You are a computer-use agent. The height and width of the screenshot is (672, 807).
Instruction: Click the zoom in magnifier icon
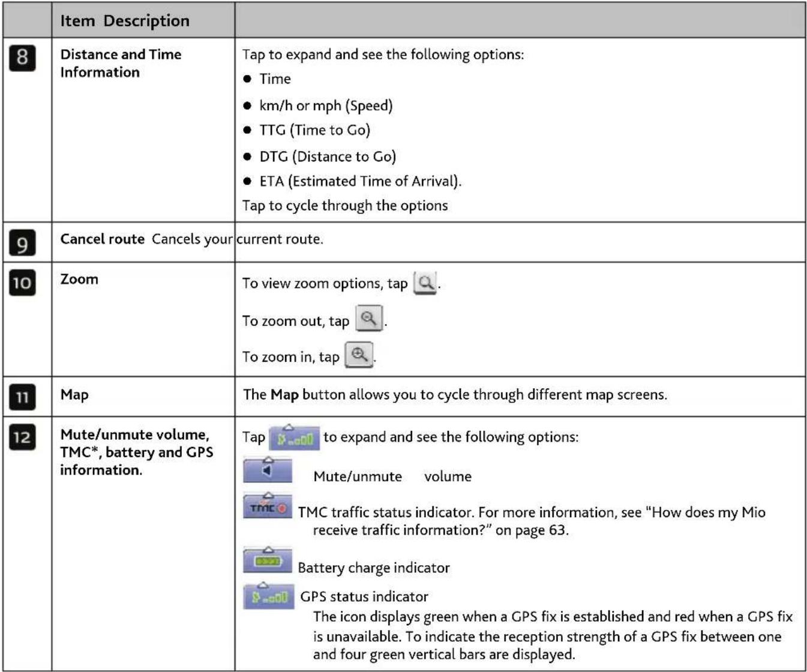[x=359, y=355]
